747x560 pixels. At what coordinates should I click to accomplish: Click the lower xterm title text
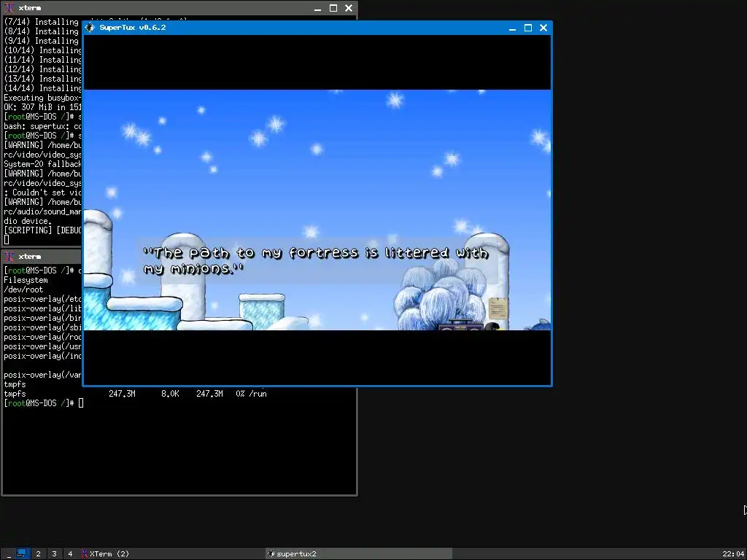[x=29, y=257]
